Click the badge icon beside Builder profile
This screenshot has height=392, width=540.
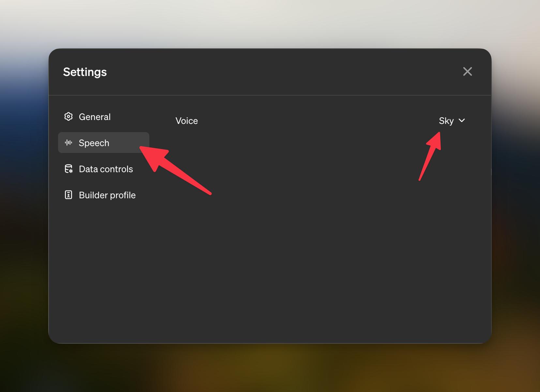(x=68, y=195)
